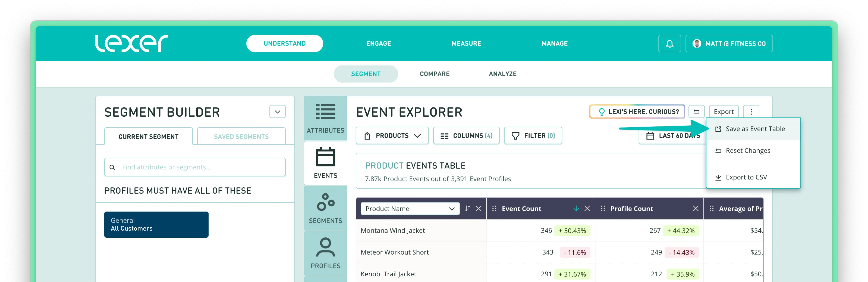The height and width of the screenshot is (282, 868).
Task: Grab the Average column drag handle
Action: pyautogui.click(x=711, y=209)
